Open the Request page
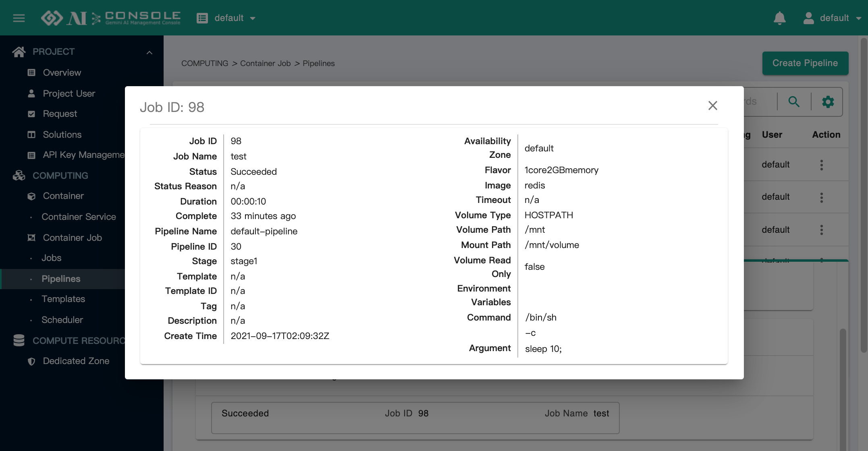The height and width of the screenshot is (451, 868). point(60,114)
